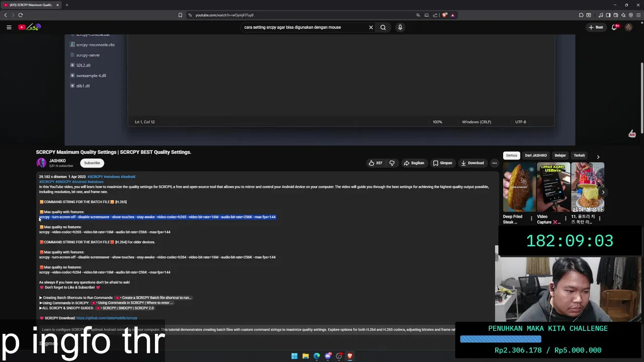Open the JASHIKO channel name link
644x362 pixels.
coord(57,161)
